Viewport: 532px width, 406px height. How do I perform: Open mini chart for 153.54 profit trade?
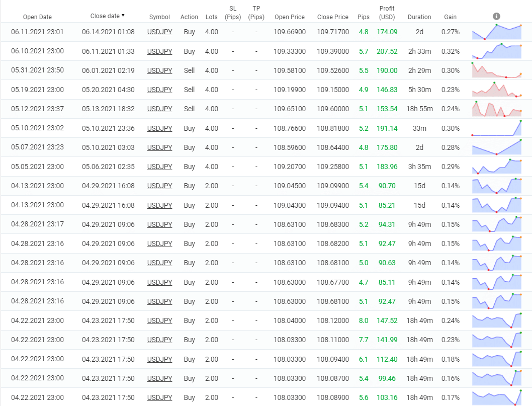497,109
